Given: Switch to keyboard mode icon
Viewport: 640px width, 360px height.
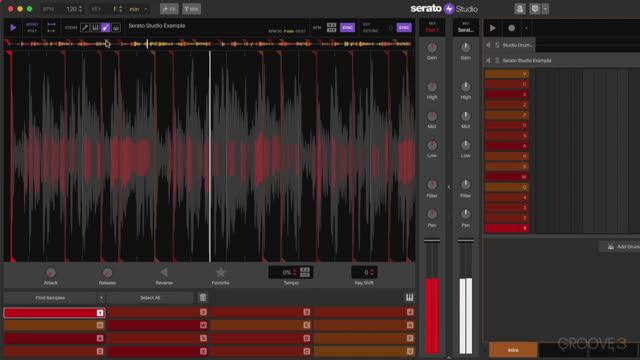Looking at the screenshot, I should click(409, 298).
